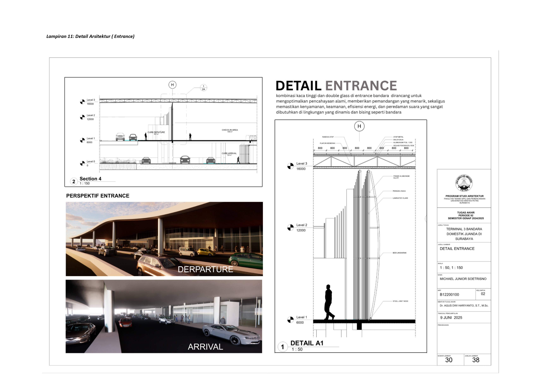Click the Lampiran 11 caption text
This screenshot has height=392, width=554.
90,36
